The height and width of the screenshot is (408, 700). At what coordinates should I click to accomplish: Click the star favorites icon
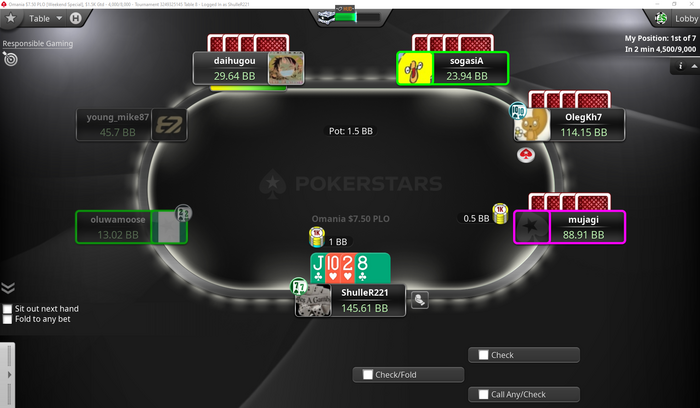coord(11,18)
